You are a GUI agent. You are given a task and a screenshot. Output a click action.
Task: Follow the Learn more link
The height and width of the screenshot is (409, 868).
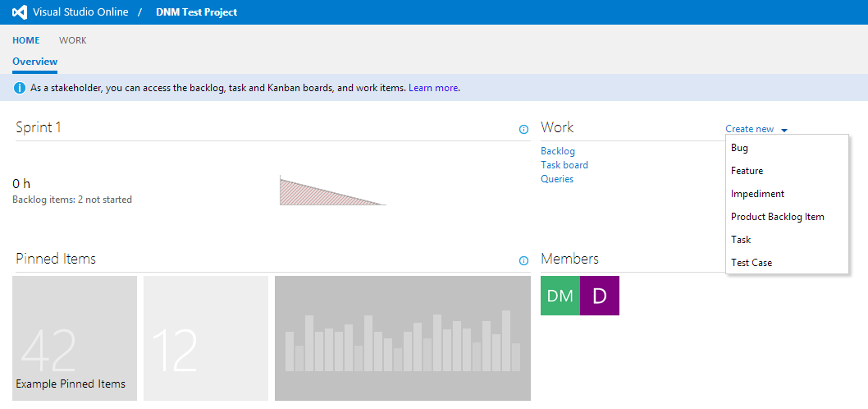pyautogui.click(x=433, y=88)
